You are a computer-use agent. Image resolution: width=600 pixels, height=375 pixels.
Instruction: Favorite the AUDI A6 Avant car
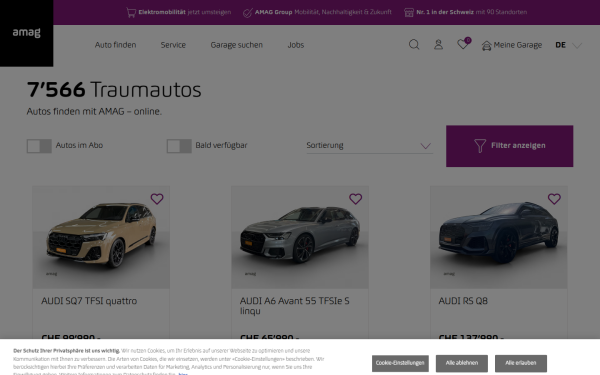point(355,199)
